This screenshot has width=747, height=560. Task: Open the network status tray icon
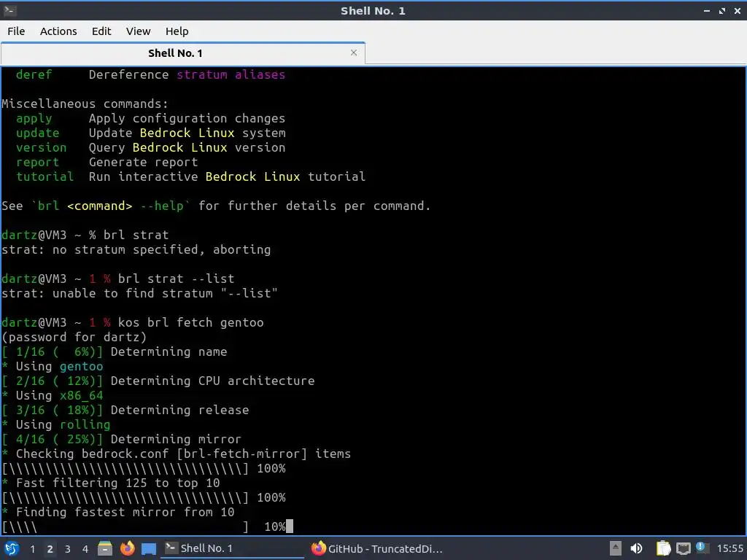click(x=683, y=548)
